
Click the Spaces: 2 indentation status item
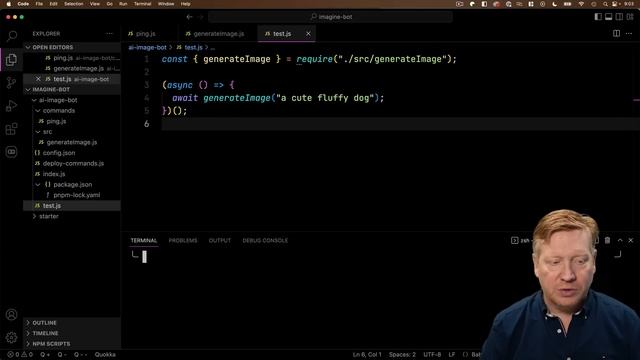(x=402, y=355)
